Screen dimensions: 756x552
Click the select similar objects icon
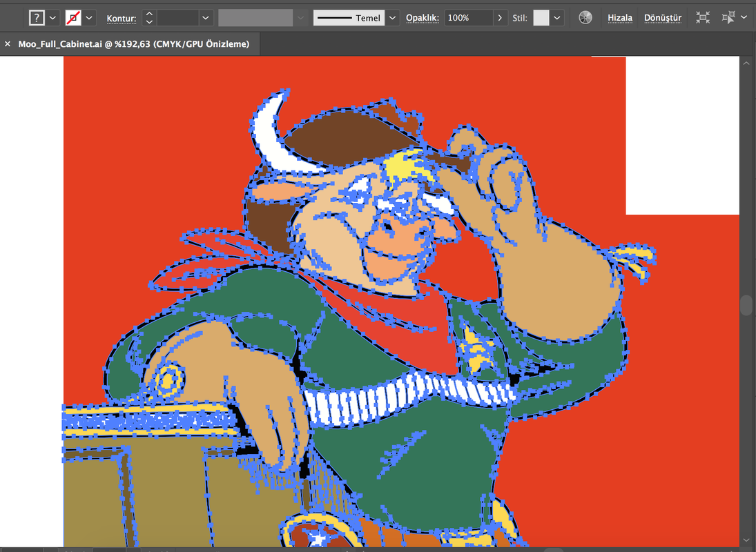728,18
